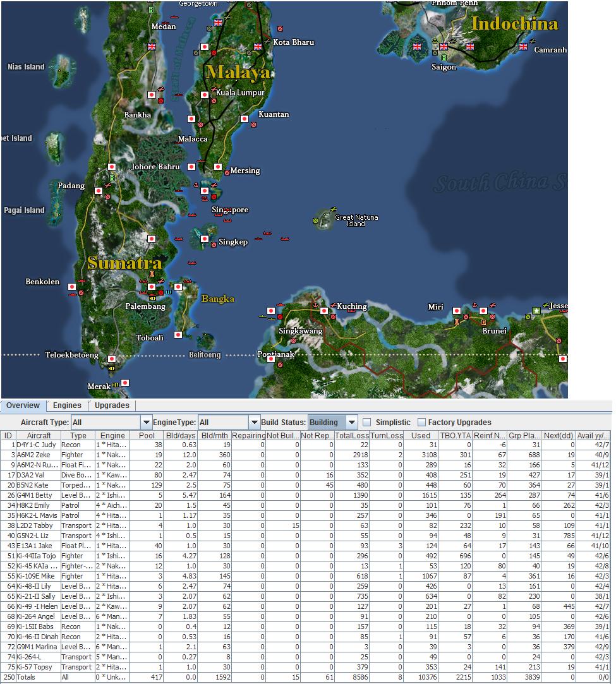Sort table by Pool column header
Screen dimensions: 616x684
tap(147, 435)
